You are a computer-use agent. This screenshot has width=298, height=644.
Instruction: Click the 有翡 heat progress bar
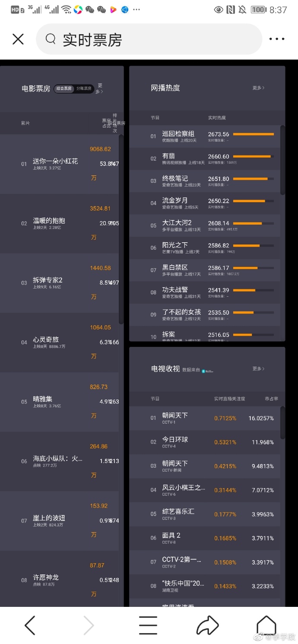click(x=253, y=156)
